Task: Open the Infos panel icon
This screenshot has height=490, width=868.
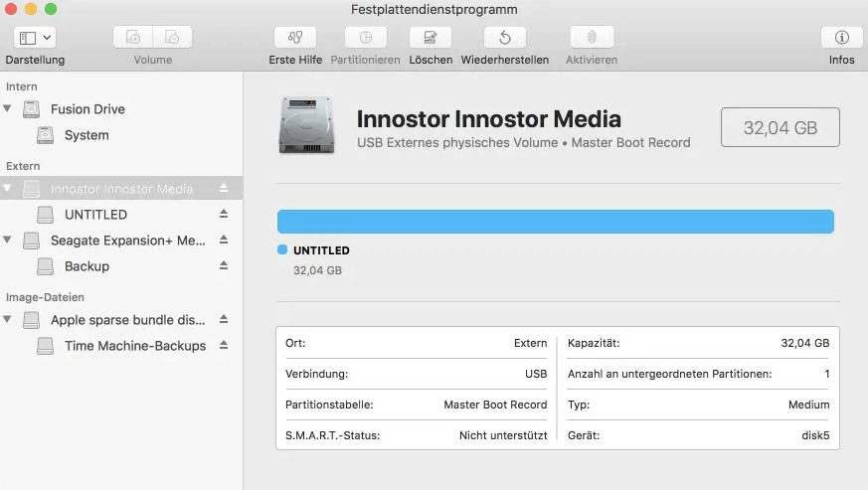Action: tap(841, 37)
